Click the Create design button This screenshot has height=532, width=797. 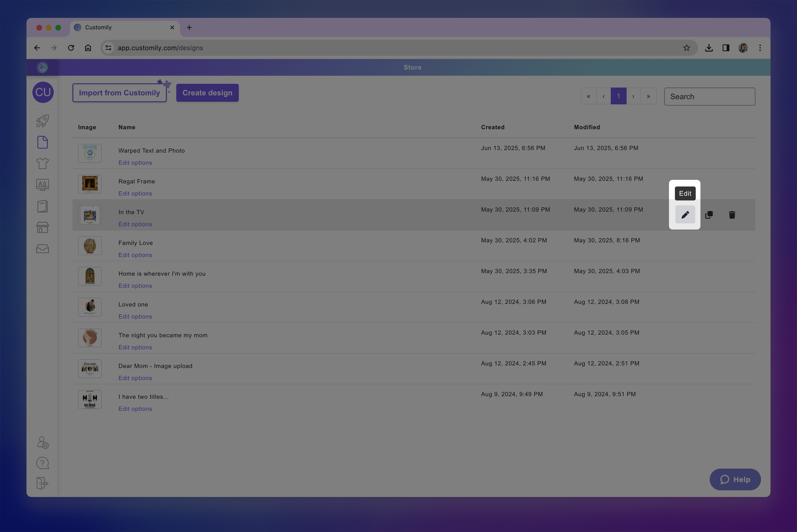tap(207, 93)
